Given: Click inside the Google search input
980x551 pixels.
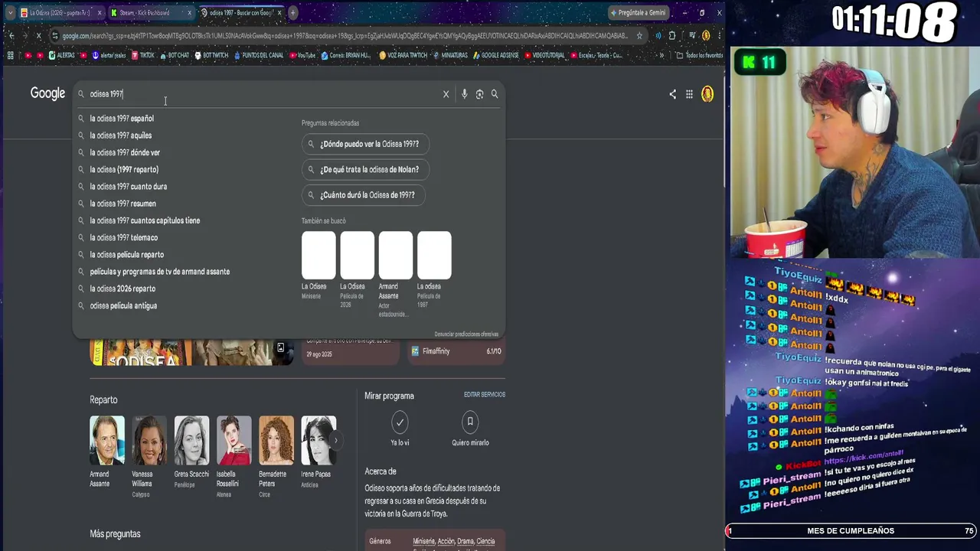Looking at the screenshot, I should 260,94.
